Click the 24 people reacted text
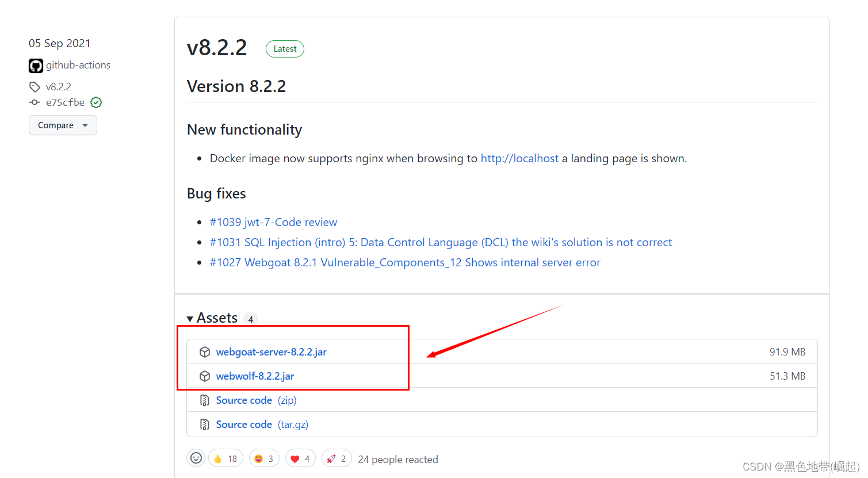Screen dimensions: 868x478 coord(398,460)
